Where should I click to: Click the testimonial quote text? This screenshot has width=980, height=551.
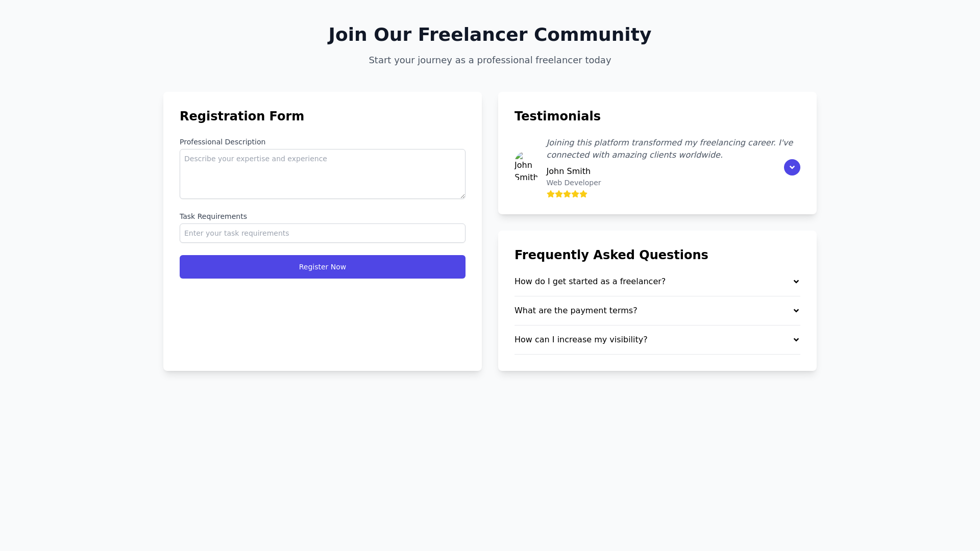coord(669,148)
